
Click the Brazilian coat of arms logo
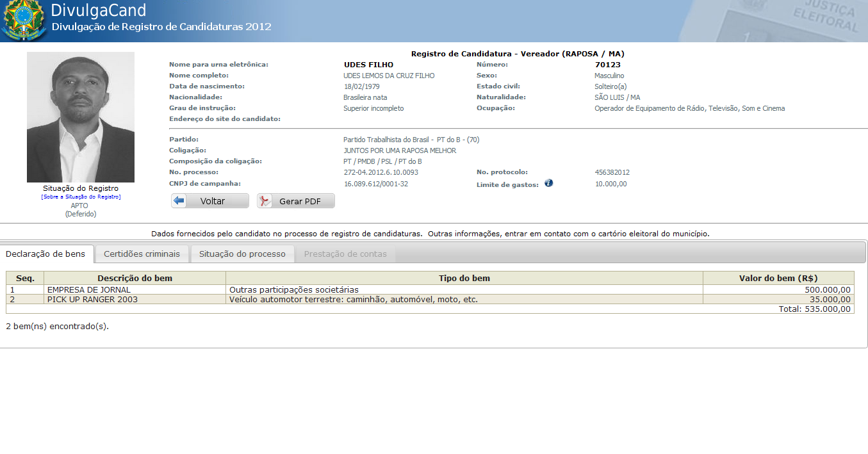23,20
